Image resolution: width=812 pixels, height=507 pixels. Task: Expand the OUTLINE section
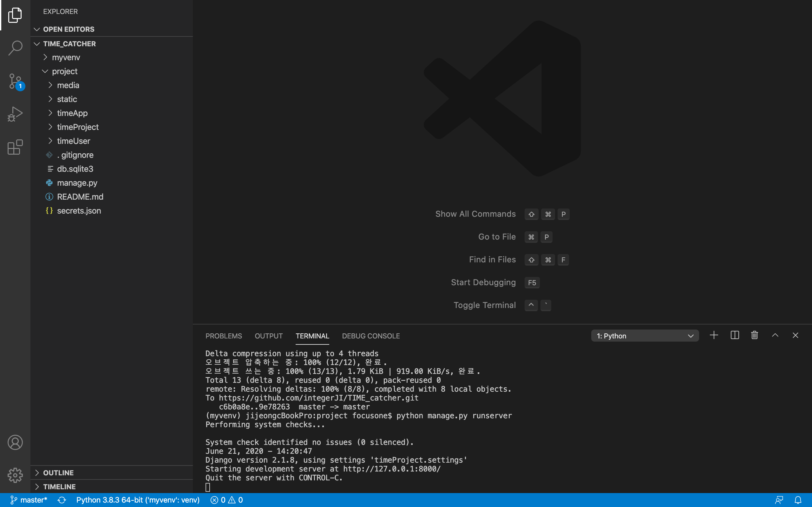[58, 473]
